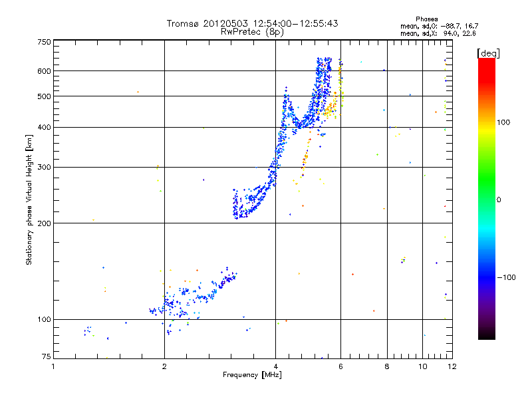Click the frequency axis label 8

pyautogui.click(x=387, y=366)
